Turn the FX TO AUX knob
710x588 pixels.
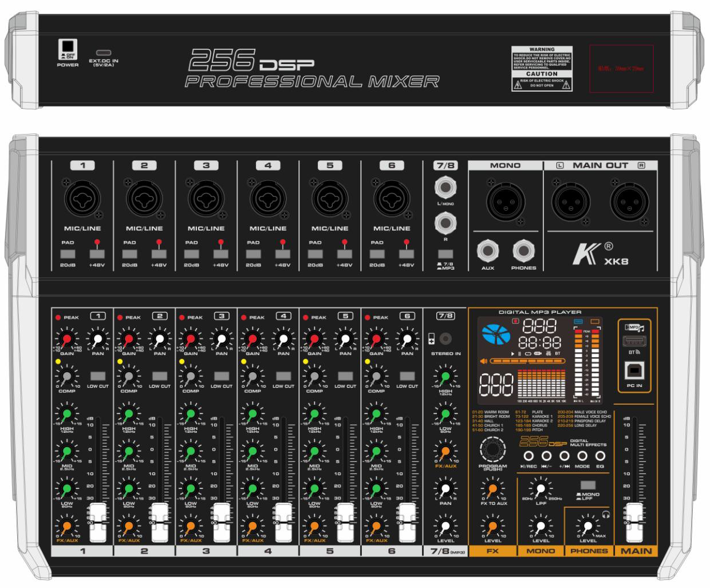point(493,490)
